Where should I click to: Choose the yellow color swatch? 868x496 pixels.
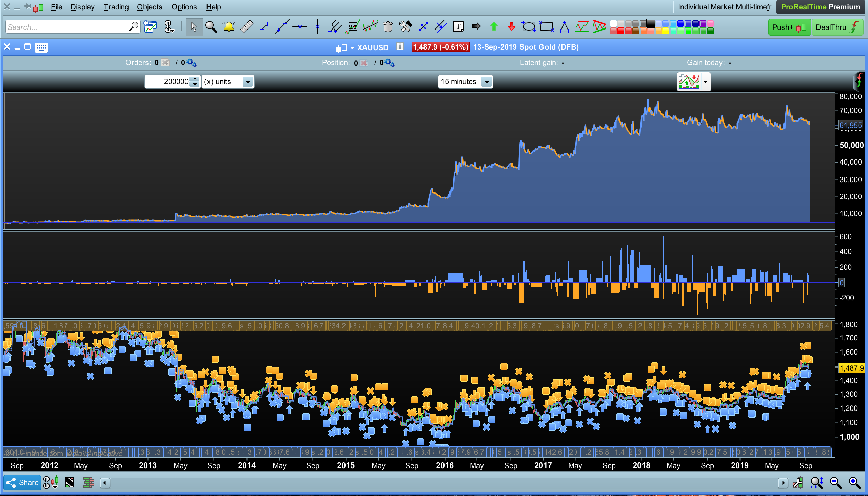coord(666,32)
